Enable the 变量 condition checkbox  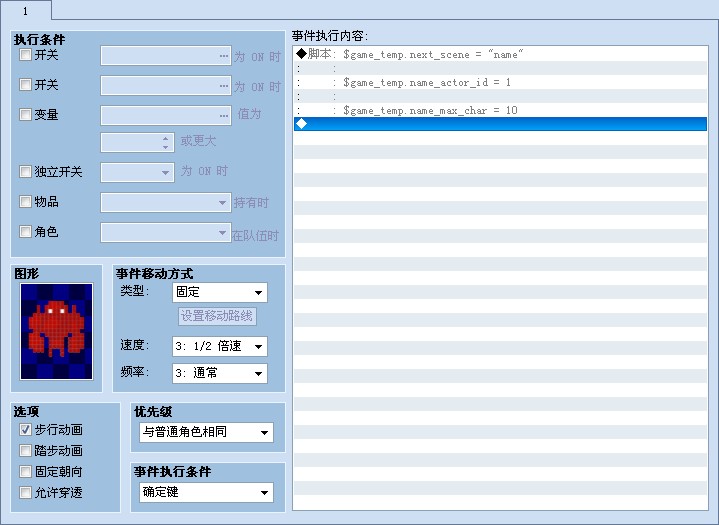click(25, 114)
